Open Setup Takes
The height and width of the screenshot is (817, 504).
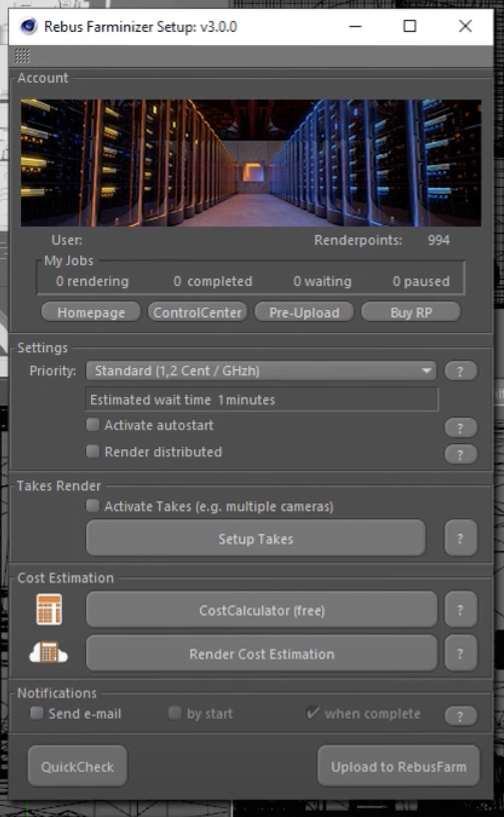(x=255, y=538)
